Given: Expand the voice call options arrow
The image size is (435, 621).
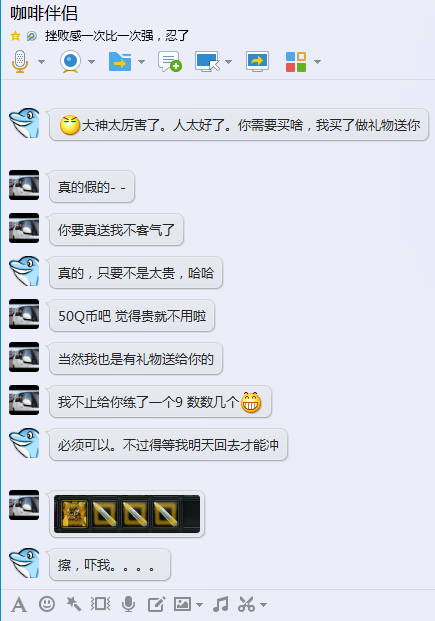Looking at the screenshot, I should [x=41, y=62].
